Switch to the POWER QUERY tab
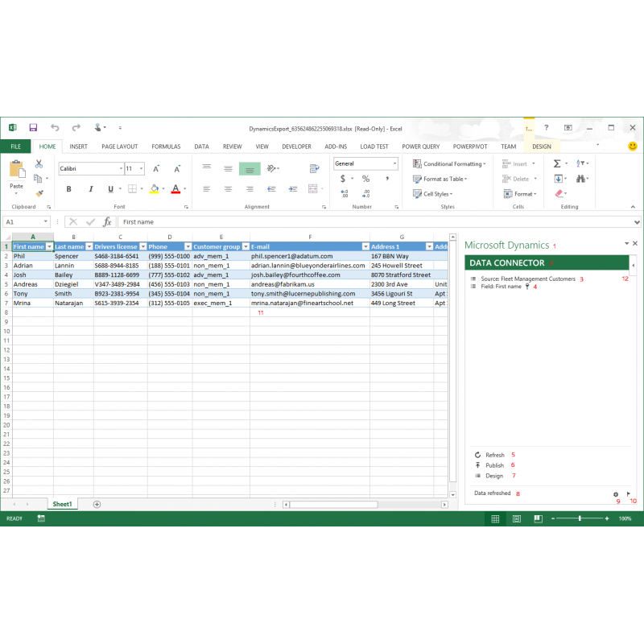Image resolution: width=644 pixels, height=644 pixels. [420, 147]
